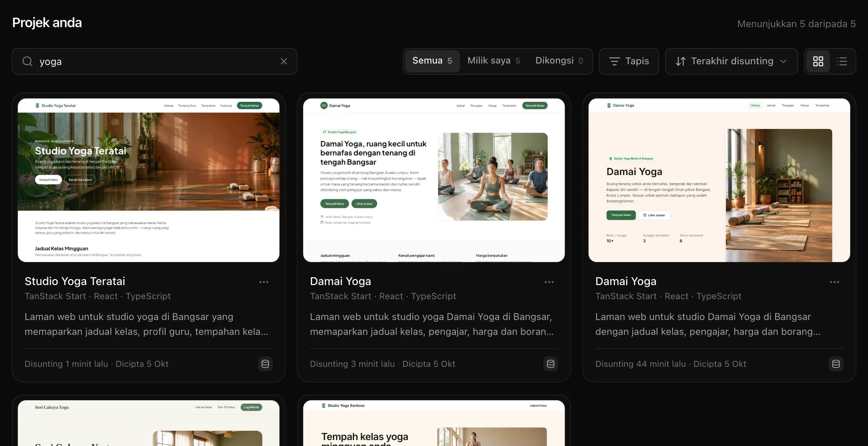The width and height of the screenshot is (868, 446).
Task: Click 'Menunjukkan 5 daripada 5' count text
Action: pyautogui.click(x=796, y=24)
